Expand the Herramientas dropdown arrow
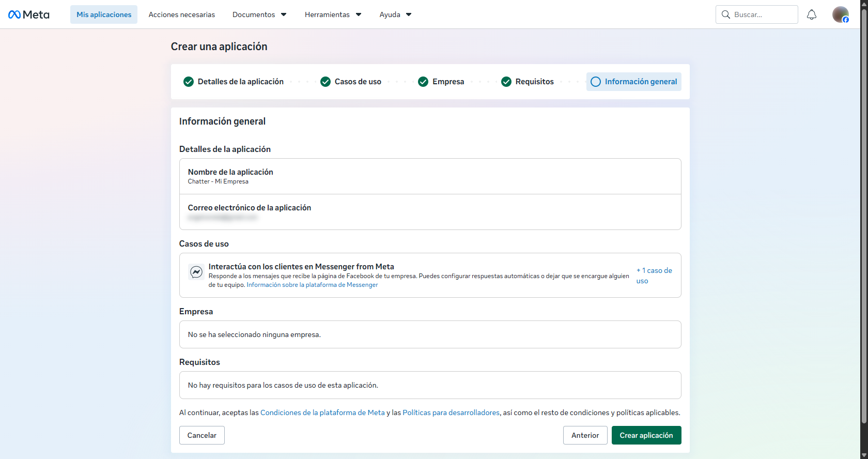Image resolution: width=868 pixels, height=459 pixels. 359,14
